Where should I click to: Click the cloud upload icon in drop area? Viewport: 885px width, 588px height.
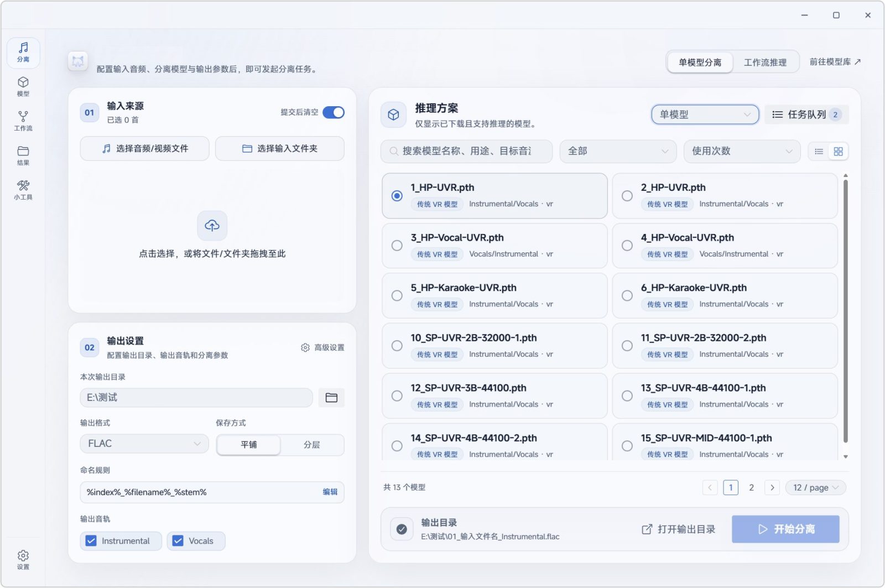tap(212, 225)
